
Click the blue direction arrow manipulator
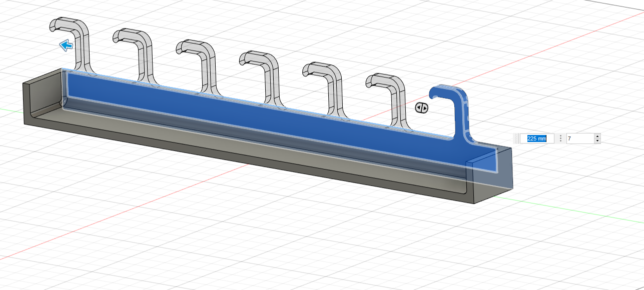[x=66, y=45]
